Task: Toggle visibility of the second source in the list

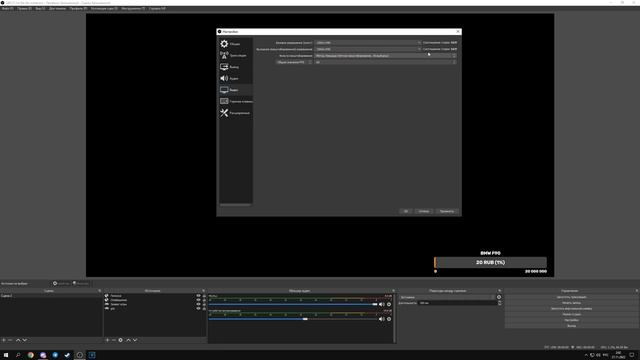Action: [198, 300]
